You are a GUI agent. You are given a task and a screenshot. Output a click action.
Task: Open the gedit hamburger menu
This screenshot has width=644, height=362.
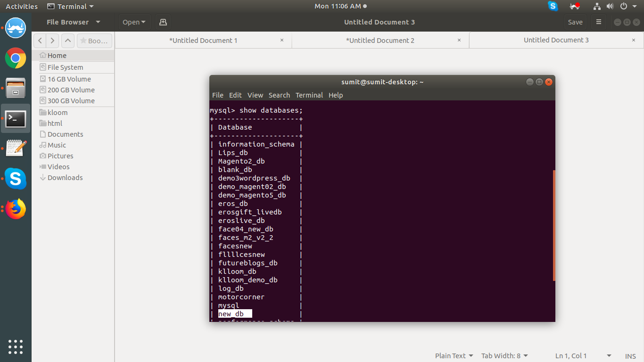[x=599, y=22]
